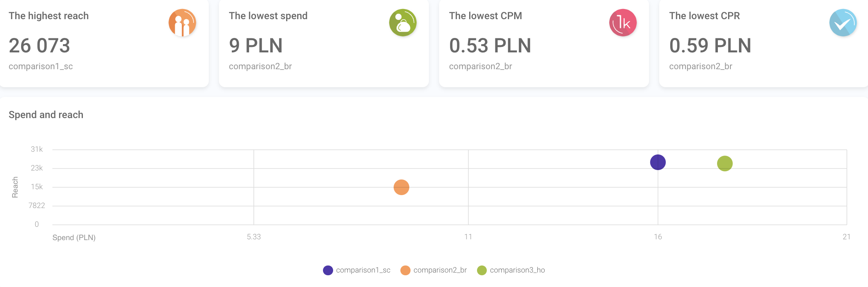Click the orange comparison2_br data point
The width and height of the screenshot is (868, 287).
[x=401, y=187]
